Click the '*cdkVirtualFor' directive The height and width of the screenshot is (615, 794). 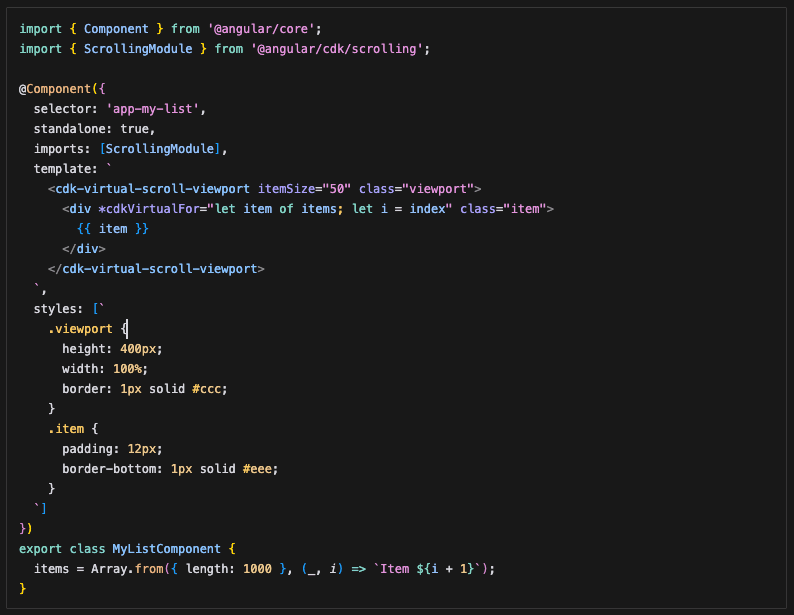(149, 209)
